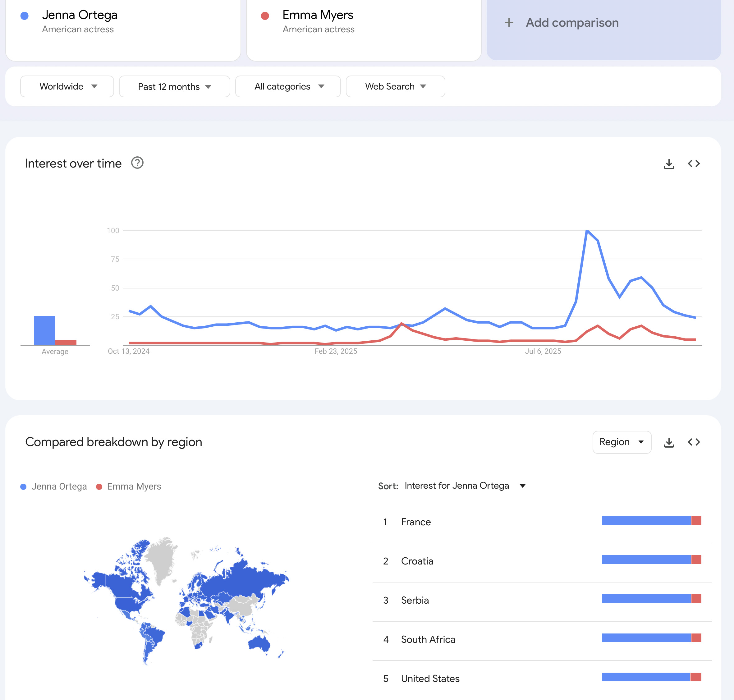Open Interest over time help icon
This screenshot has height=700, width=734.
pos(137,163)
